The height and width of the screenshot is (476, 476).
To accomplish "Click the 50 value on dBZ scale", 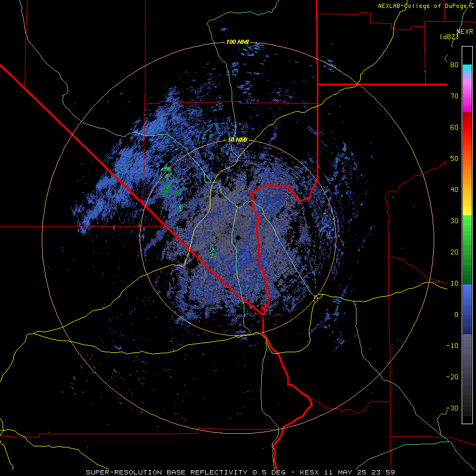I will [x=454, y=159].
